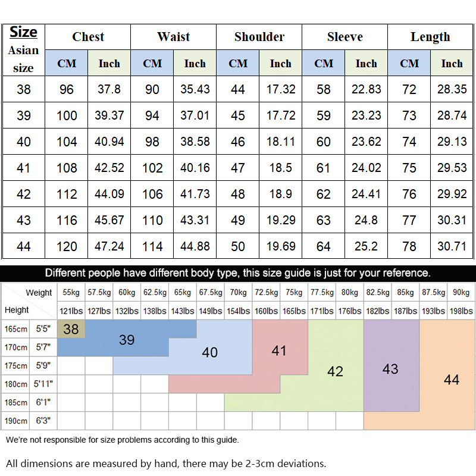Click the Waist column header
The width and height of the screenshot is (476, 476).
173,37
